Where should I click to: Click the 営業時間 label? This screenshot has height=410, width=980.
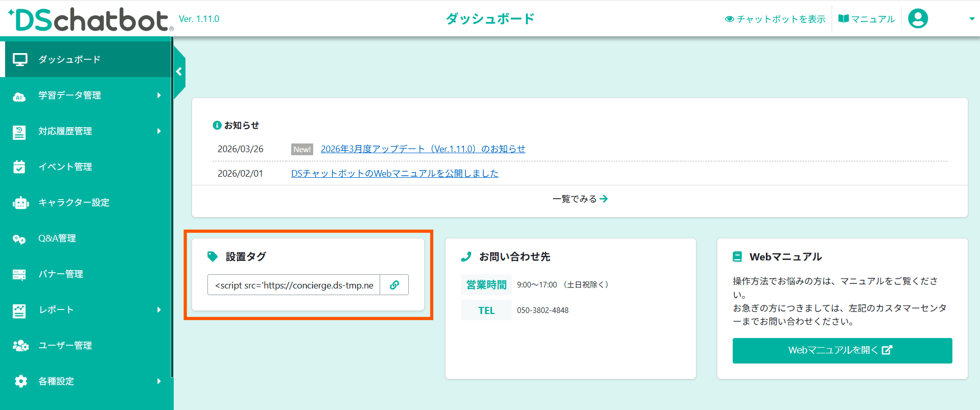point(486,284)
